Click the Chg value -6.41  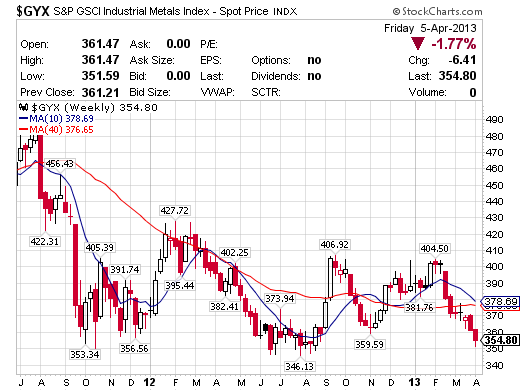point(462,60)
